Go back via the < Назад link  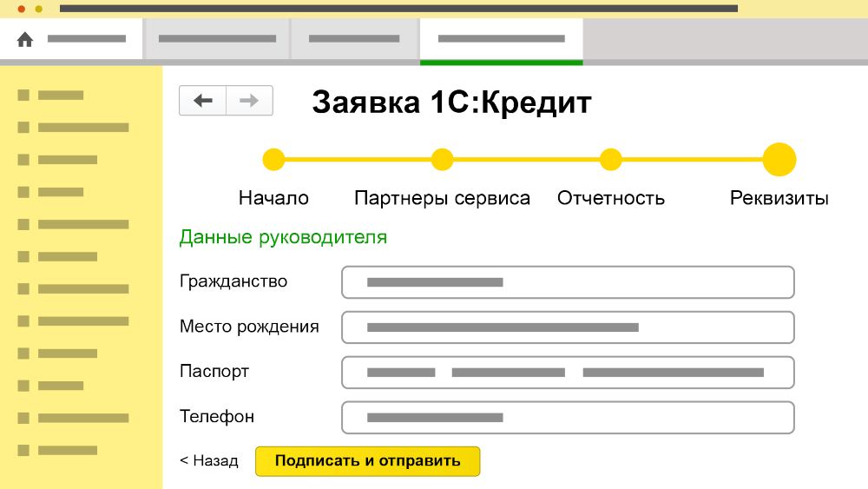coord(208,460)
